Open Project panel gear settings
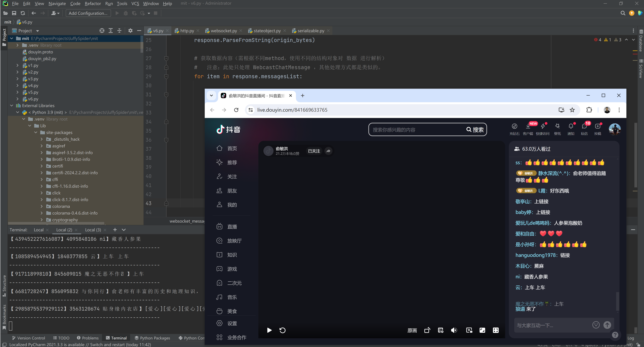Screen dimensions: 644x347 130,31
